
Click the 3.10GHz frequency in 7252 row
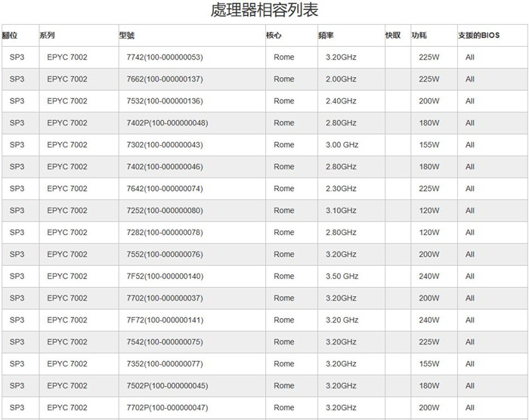pyautogui.click(x=341, y=211)
